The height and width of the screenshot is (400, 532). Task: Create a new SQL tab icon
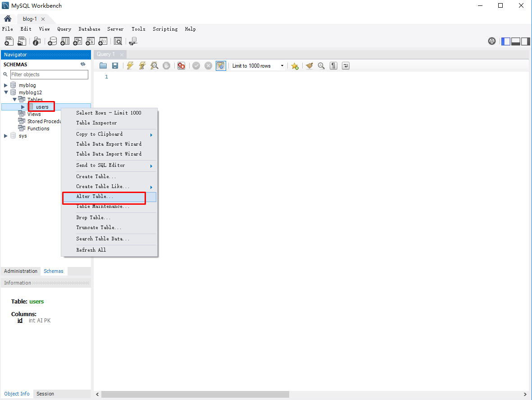click(x=9, y=41)
